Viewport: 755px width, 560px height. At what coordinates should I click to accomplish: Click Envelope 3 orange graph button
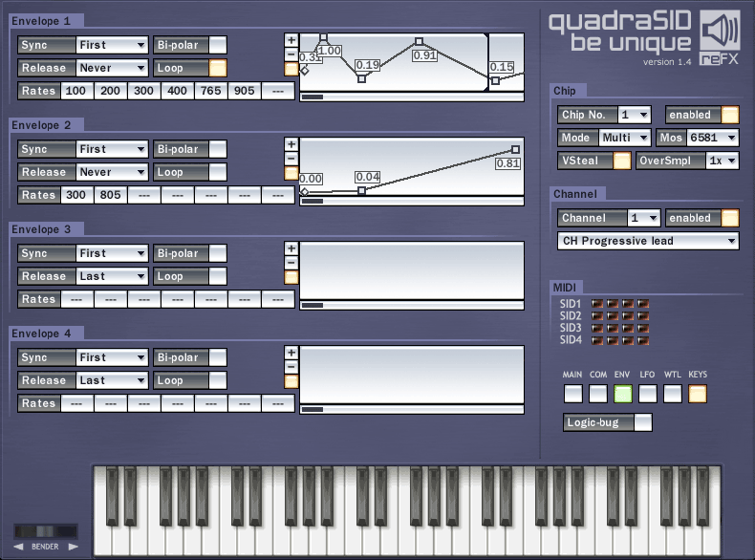(291, 277)
